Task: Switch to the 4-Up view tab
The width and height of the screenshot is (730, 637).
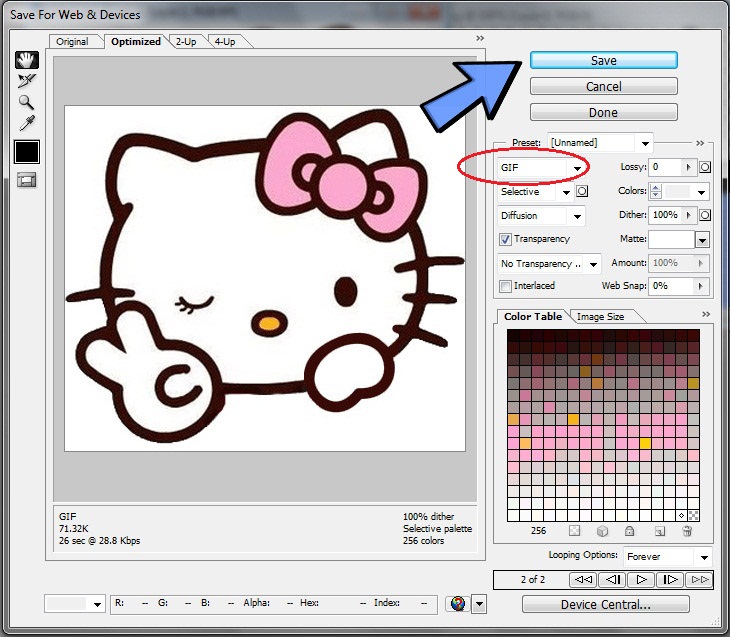Action: [225, 41]
